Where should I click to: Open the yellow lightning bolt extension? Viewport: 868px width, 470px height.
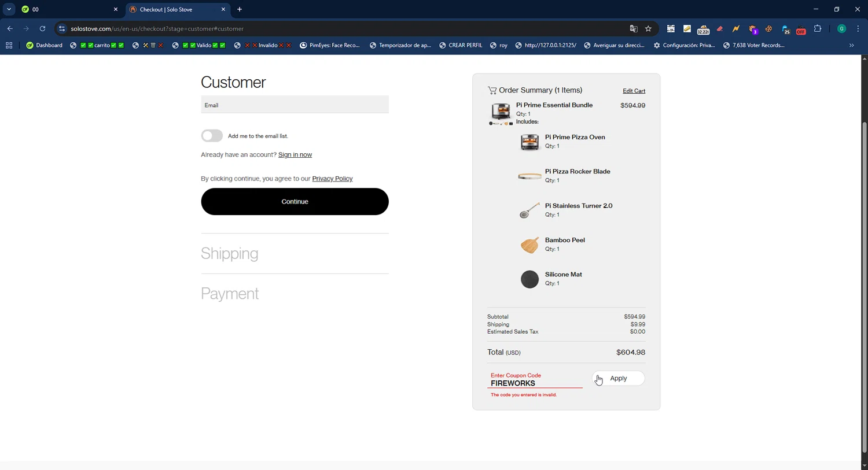coord(736,28)
